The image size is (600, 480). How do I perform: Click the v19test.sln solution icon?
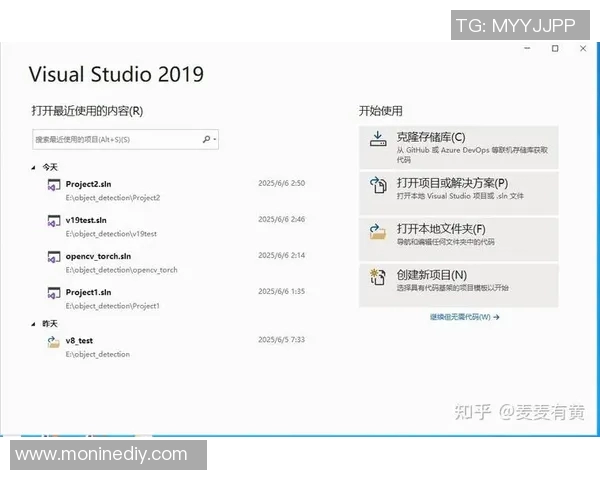(54, 221)
